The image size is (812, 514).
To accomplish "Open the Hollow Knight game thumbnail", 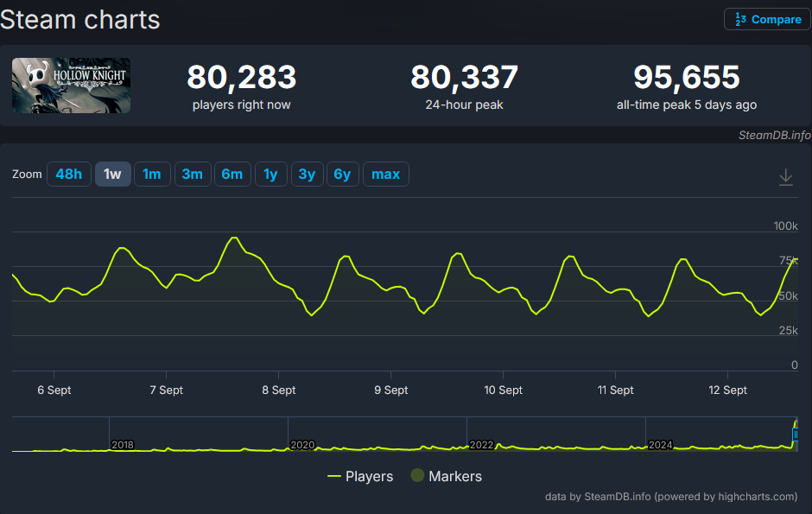I will click(x=72, y=86).
